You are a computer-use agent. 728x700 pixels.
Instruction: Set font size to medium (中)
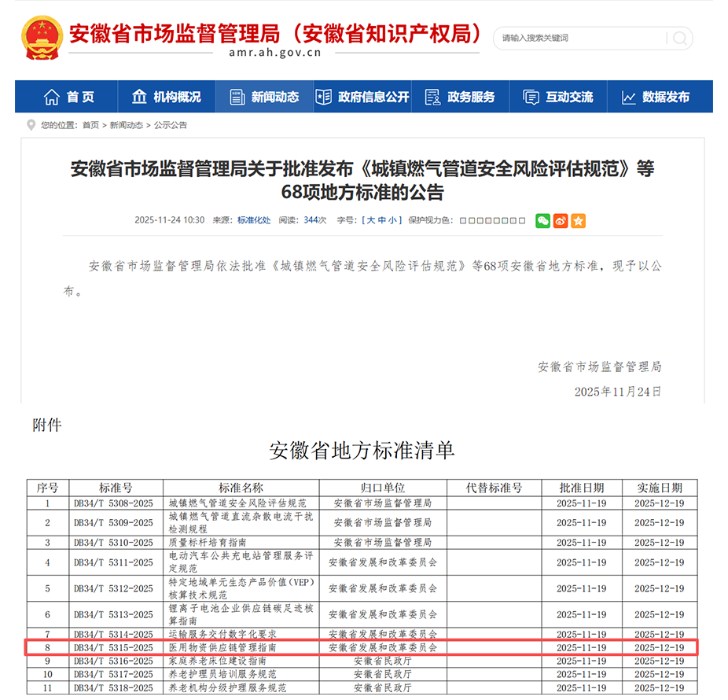[x=381, y=220]
